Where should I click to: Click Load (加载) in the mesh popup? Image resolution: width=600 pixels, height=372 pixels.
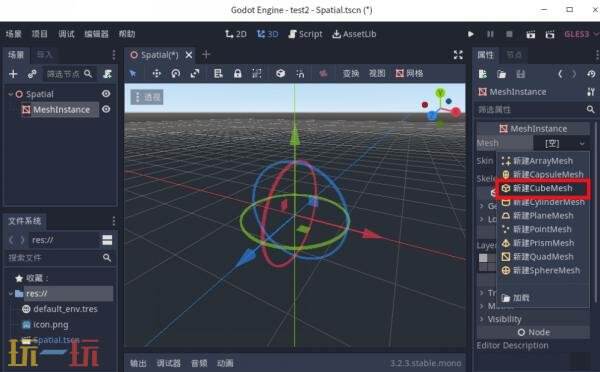tap(543, 298)
